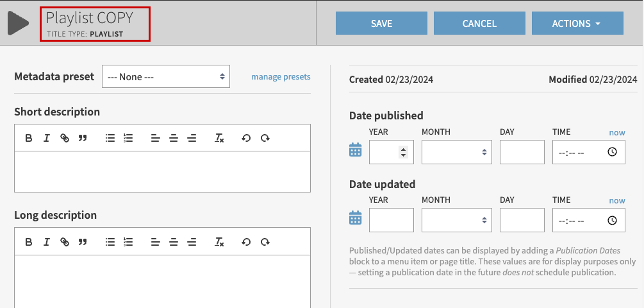Image resolution: width=644 pixels, height=308 pixels.
Task: Click Date published YEAR stepper field
Action: pyautogui.click(x=391, y=152)
